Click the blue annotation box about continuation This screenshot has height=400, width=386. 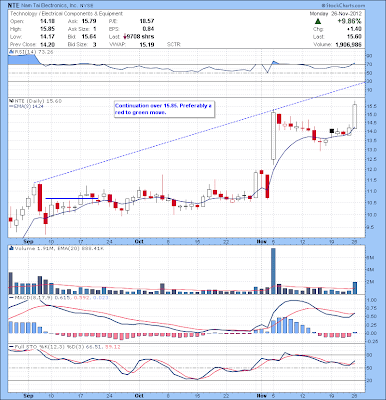coord(164,109)
